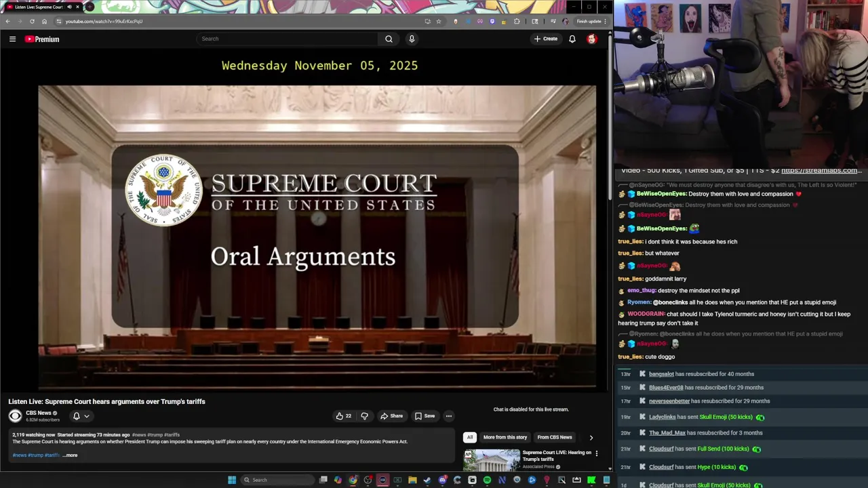Reload the browser page
Image resolution: width=868 pixels, height=488 pixels.
(32, 21)
